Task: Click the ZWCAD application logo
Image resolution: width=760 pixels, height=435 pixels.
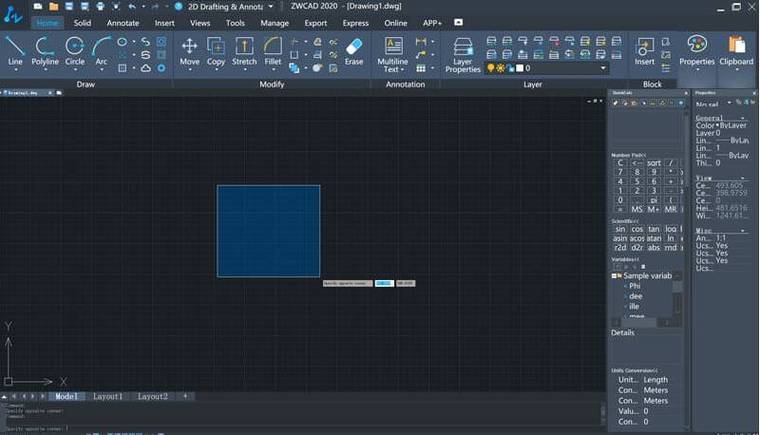Action: click(x=13, y=13)
